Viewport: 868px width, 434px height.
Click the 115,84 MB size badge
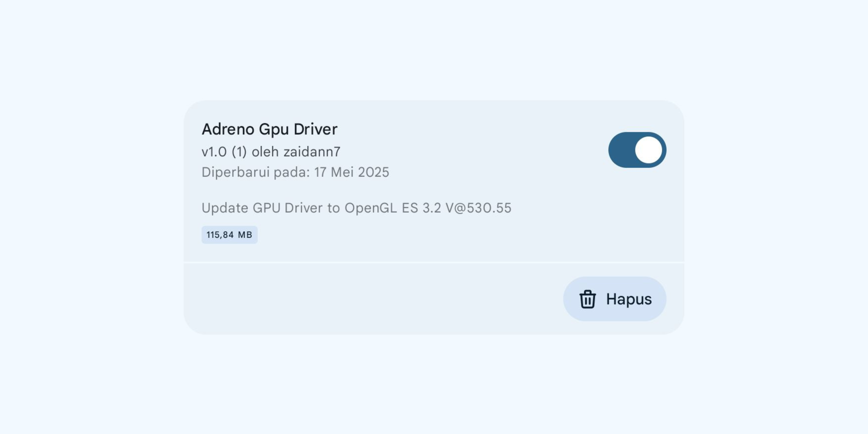(x=229, y=235)
